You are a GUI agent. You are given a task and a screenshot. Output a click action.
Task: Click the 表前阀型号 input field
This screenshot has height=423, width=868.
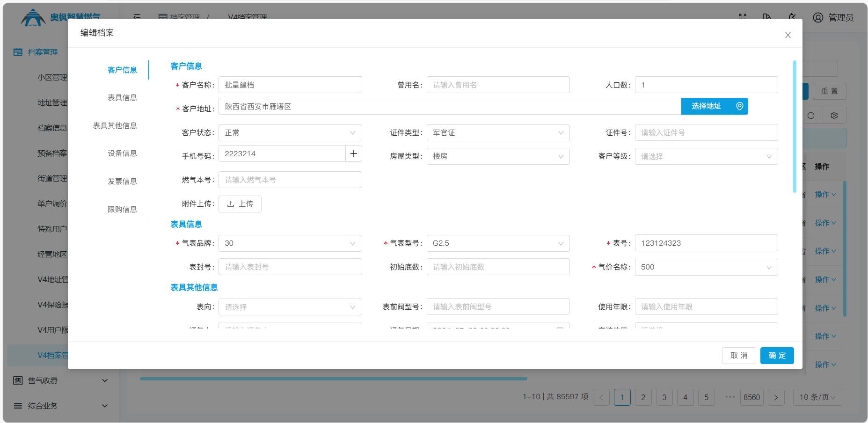pos(498,306)
